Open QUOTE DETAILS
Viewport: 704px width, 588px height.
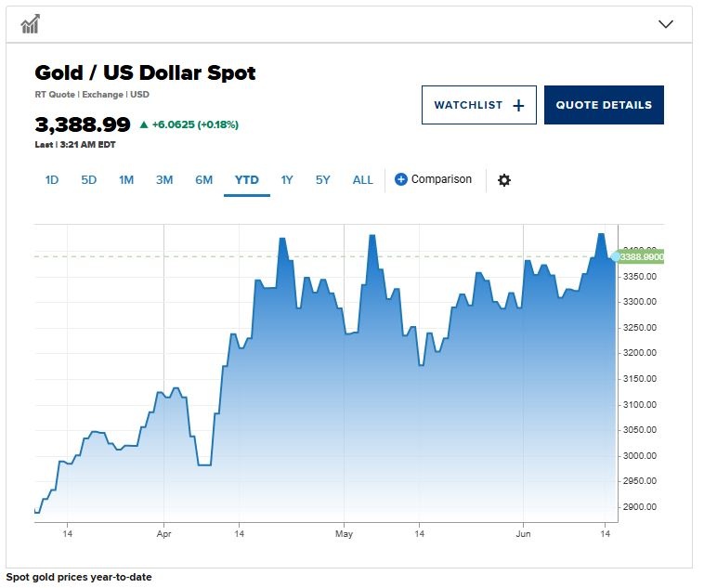(x=604, y=105)
